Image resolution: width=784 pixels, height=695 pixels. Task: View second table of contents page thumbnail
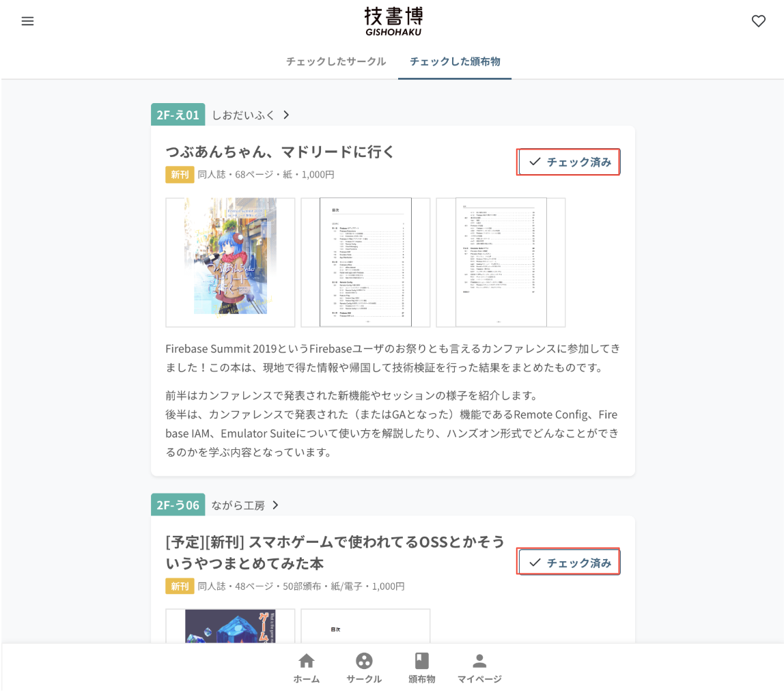(x=501, y=262)
